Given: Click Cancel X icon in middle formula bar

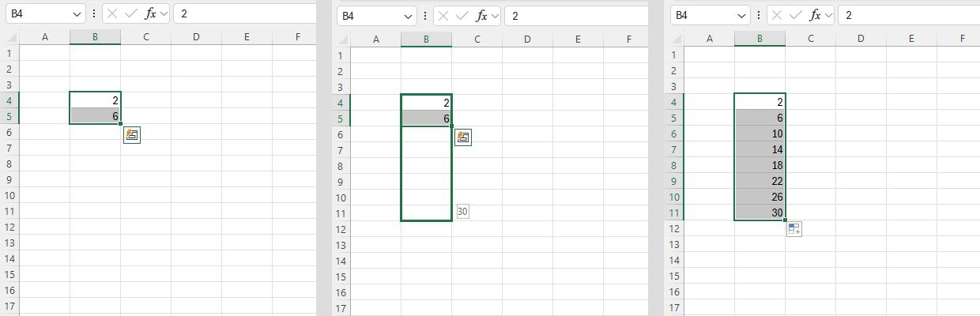Looking at the screenshot, I should pos(445,16).
